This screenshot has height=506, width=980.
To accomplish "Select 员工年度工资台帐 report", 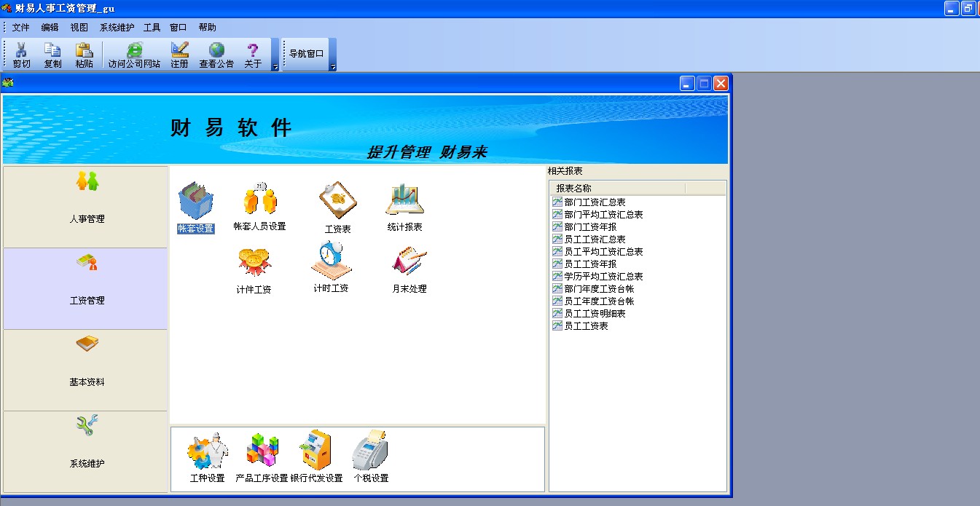I will [593, 301].
